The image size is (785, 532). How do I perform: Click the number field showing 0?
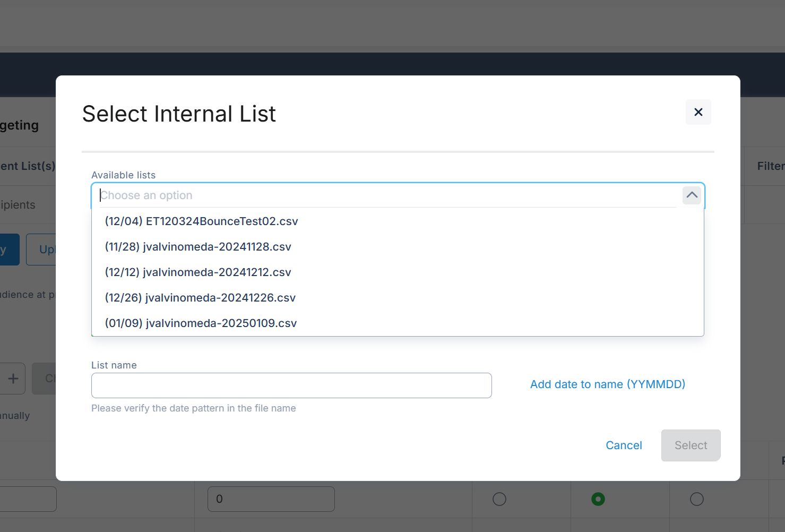point(271,499)
